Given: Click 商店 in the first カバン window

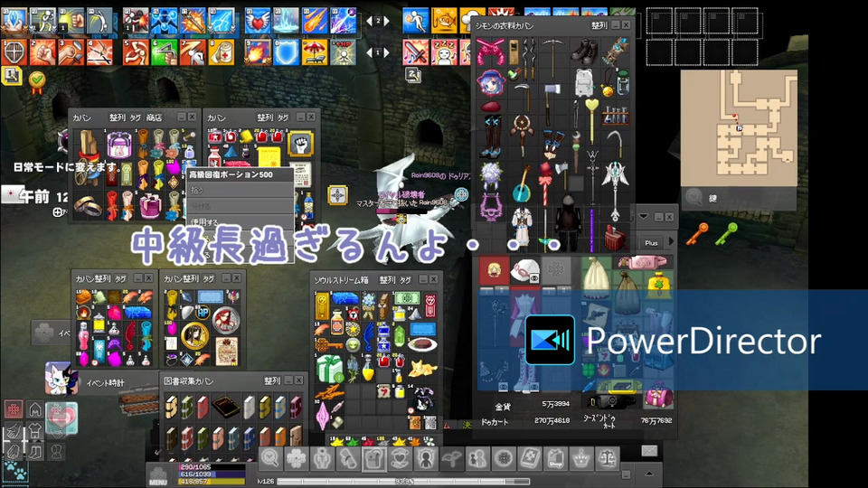Looking at the screenshot, I should 154,117.
